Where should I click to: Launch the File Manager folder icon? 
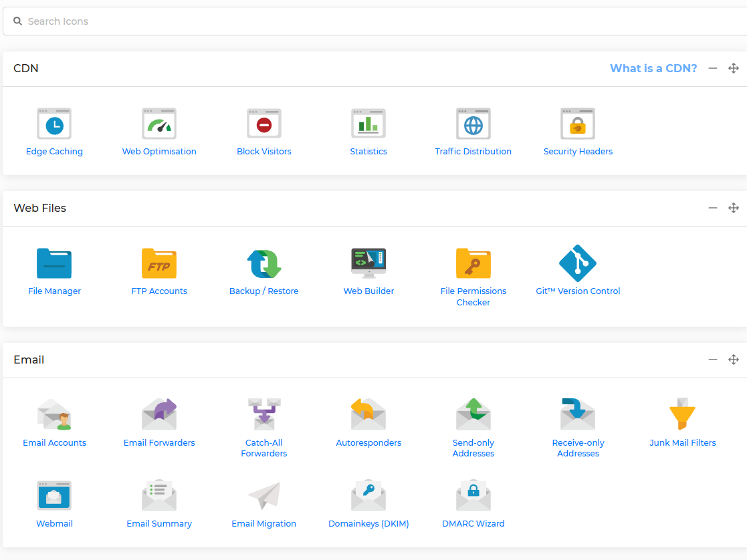pyautogui.click(x=54, y=263)
